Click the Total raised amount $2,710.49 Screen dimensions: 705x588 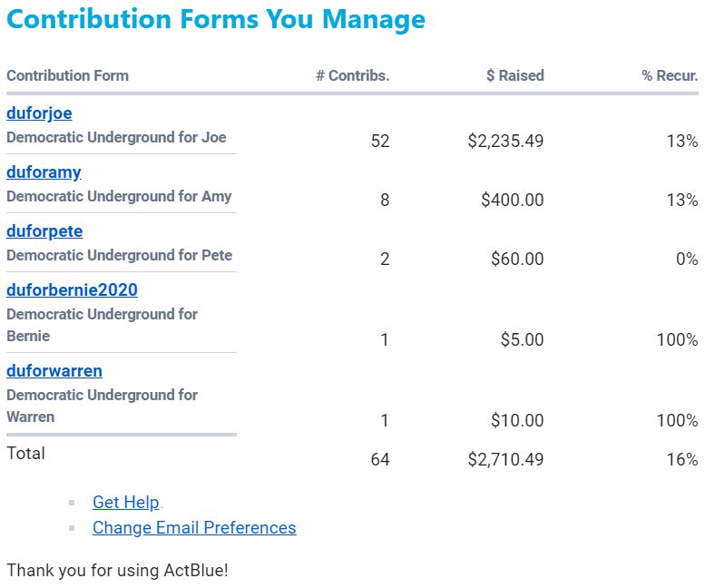tap(505, 459)
